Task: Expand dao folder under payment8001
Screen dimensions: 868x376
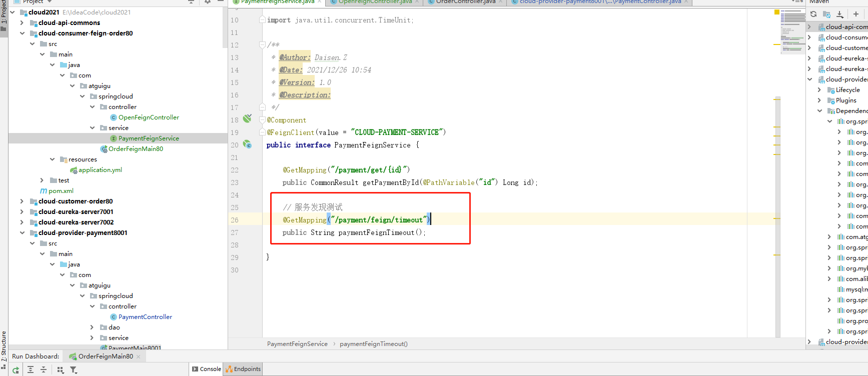Action: 92,327
